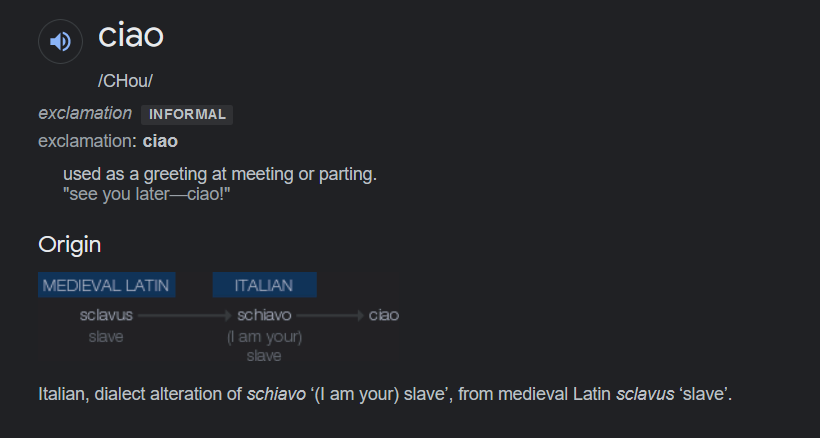Image resolution: width=820 pixels, height=438 pixels.
Task: Click the word schiavo in etymology chart
Action: click(x=264, y=315)
